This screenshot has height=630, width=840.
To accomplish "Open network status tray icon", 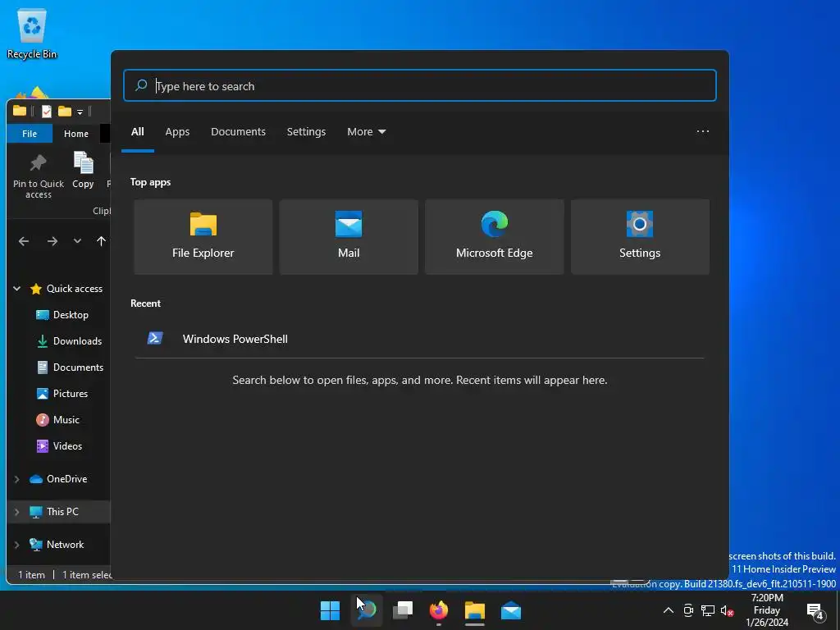I will coord(708,610).
